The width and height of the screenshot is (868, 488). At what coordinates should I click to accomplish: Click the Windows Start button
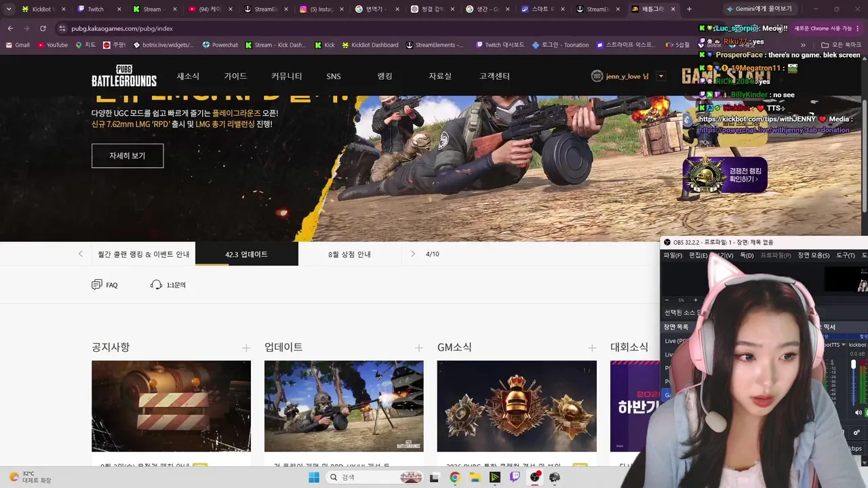click(313, 477)
